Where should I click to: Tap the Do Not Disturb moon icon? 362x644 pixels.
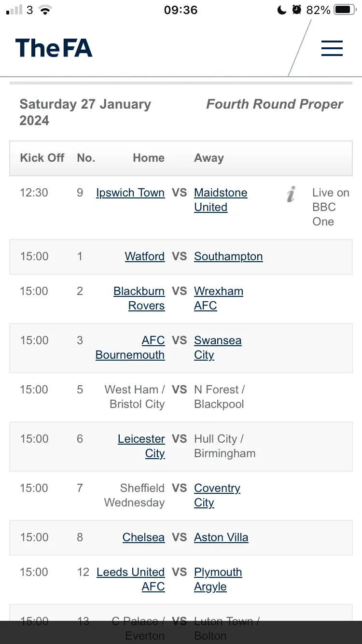click(x=282, y=10)
